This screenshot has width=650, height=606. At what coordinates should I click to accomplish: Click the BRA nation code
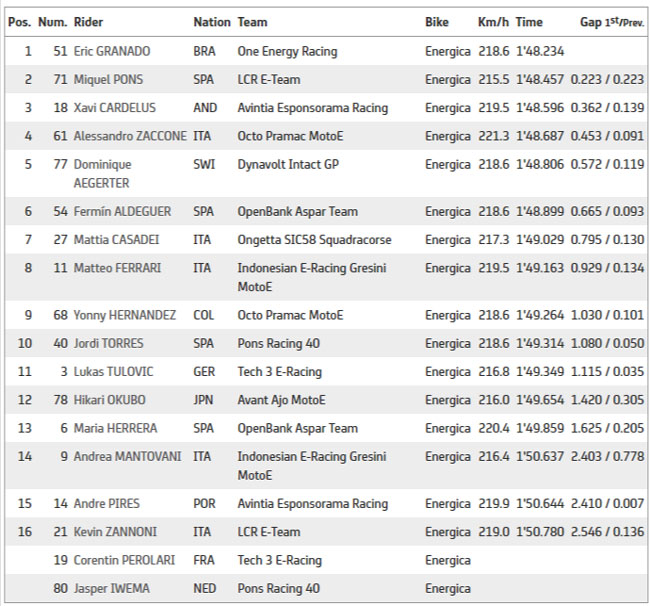tap(204, 51)
